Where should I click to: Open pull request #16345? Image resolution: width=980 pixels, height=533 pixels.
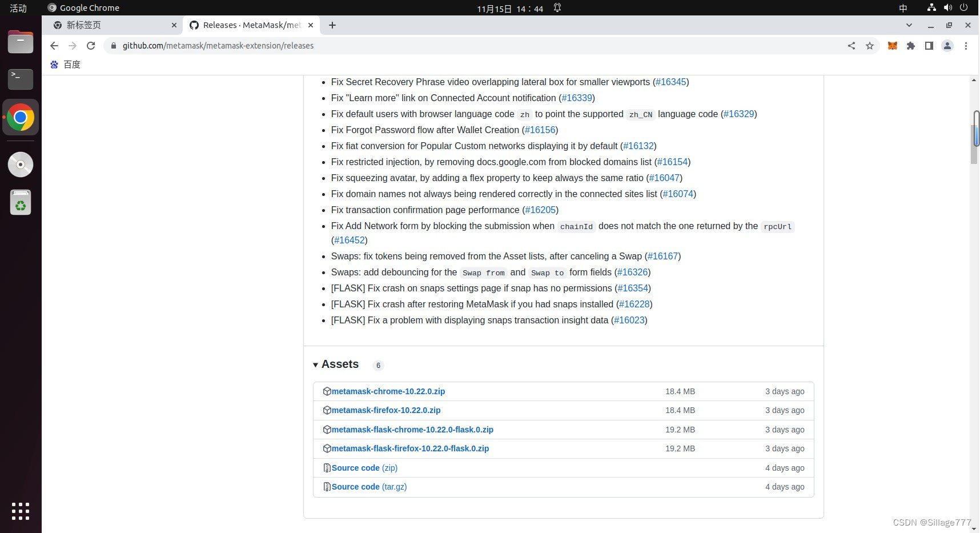pos(670,82)
